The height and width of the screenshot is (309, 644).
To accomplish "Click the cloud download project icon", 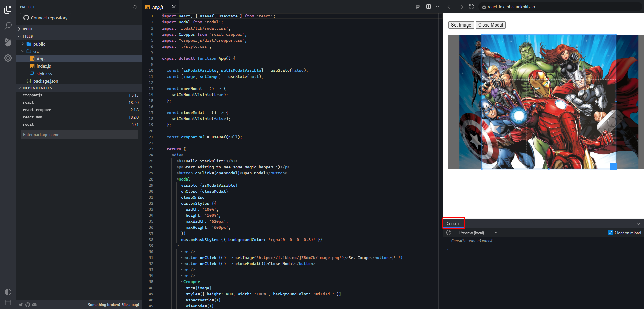I will 135,7.
